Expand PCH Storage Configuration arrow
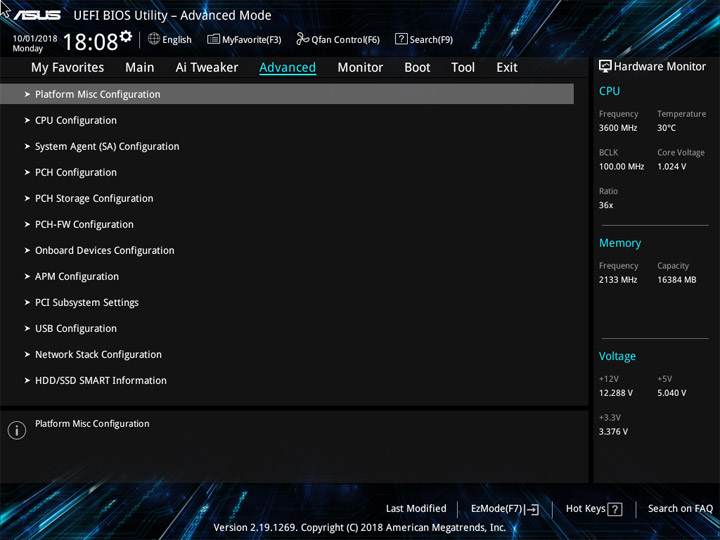This screenshot has width=720, height=540. [27, 198]
